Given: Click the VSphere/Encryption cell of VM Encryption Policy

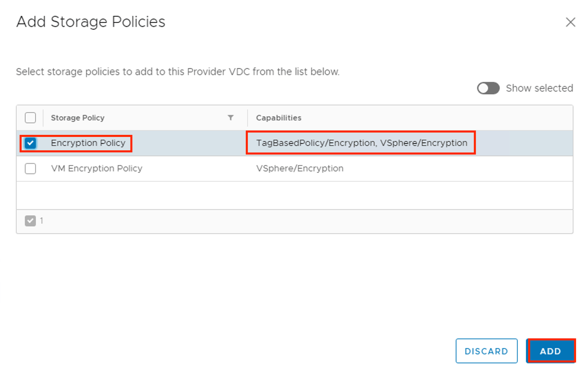Looking at the screenshot, I should click(x=300, y=169).
